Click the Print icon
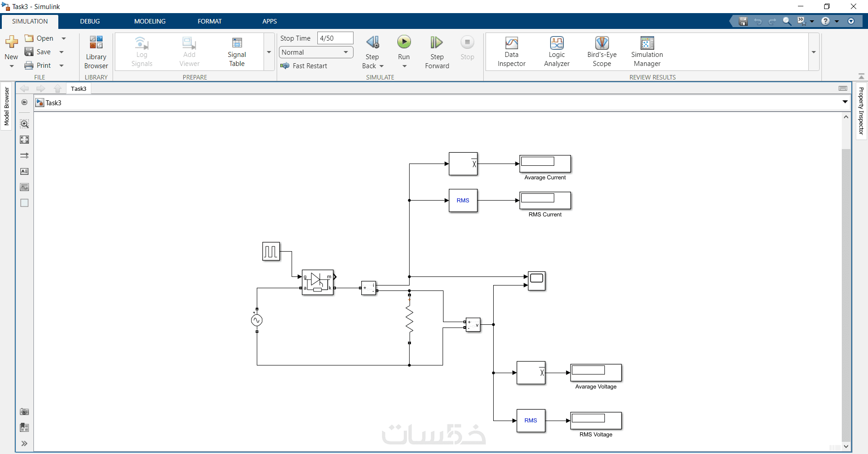Screen dimensions: 868x454 coord(29,66)
